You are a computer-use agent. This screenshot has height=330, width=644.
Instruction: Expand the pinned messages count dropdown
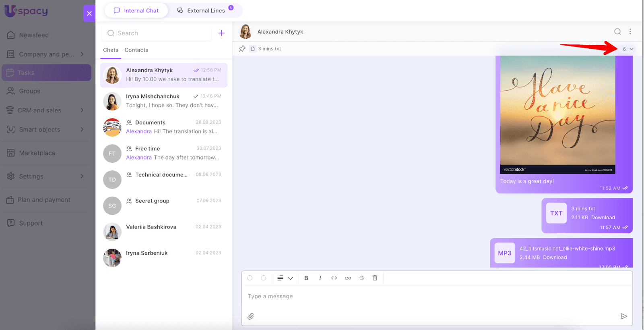(628, 49)
